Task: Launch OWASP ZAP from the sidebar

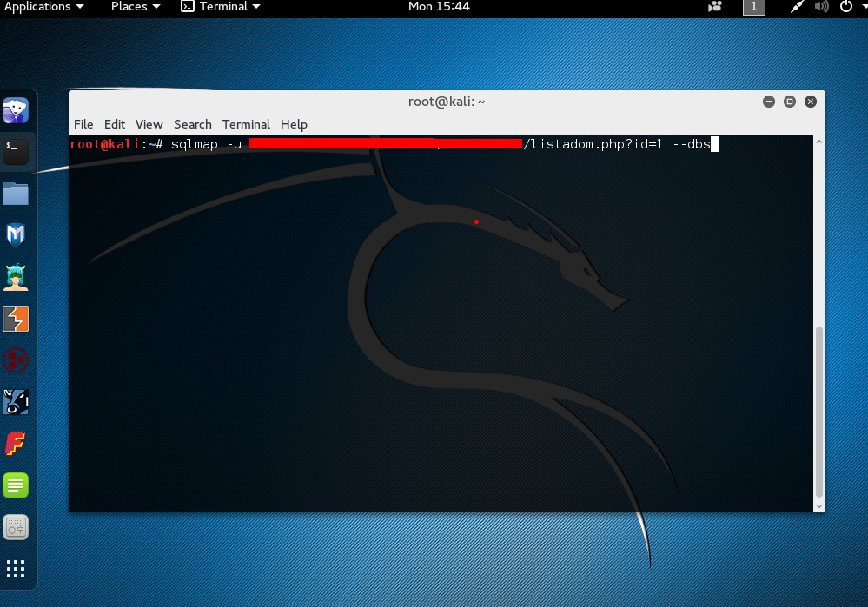Action: (17, 401)
